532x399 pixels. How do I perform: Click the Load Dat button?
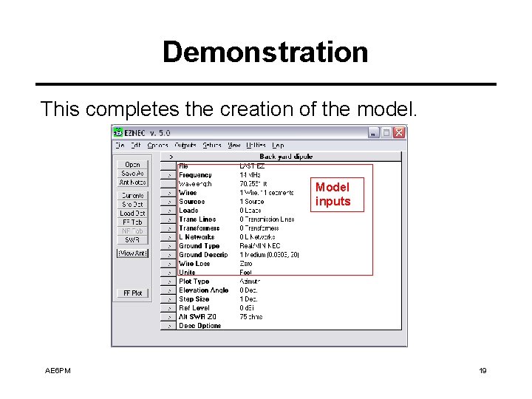point(132,214)
